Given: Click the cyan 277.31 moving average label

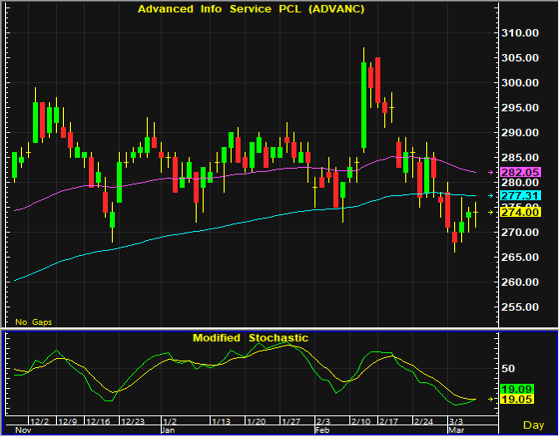Looking at the screenshot, I should click(x=521, y=196).
